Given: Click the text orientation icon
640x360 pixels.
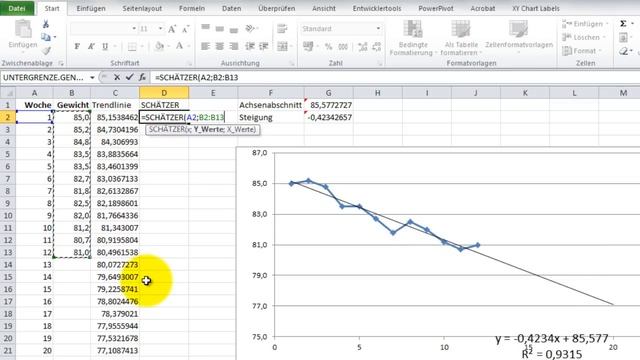Looking at the screenshot, I should pos(250,28).
